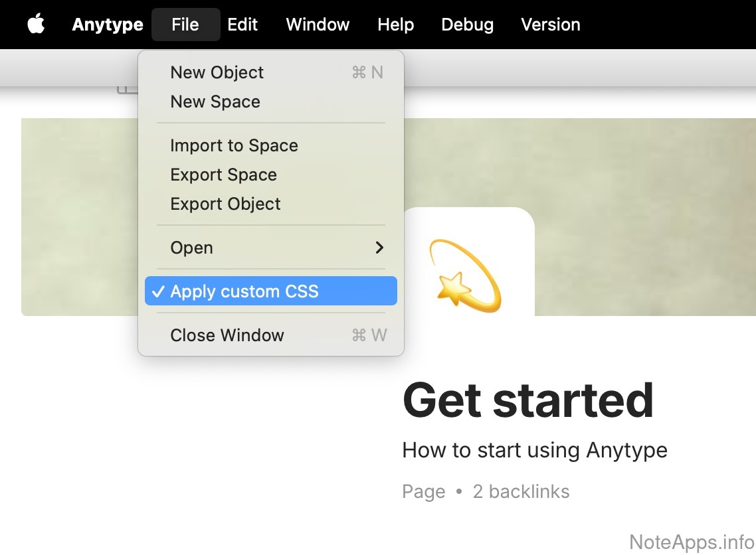Open the Window menu
This screenshot has width=756, height=555.
(318, 25)
